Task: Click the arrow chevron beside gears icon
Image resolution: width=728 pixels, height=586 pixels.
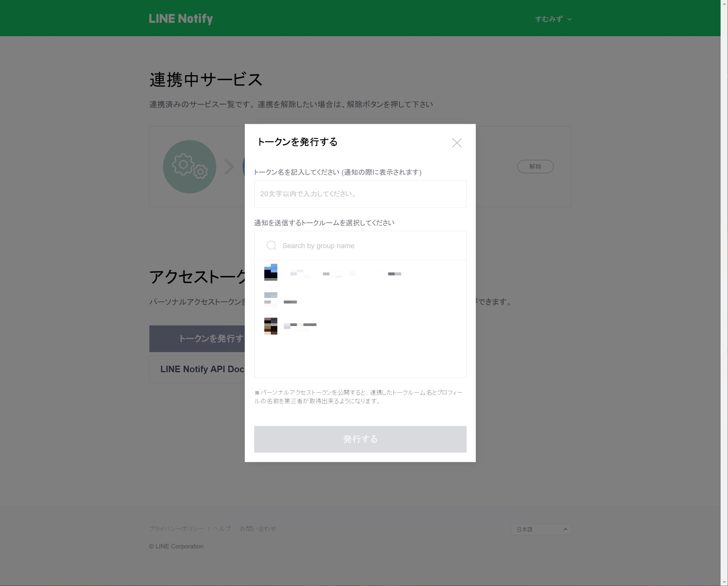Action: [229, 167]
